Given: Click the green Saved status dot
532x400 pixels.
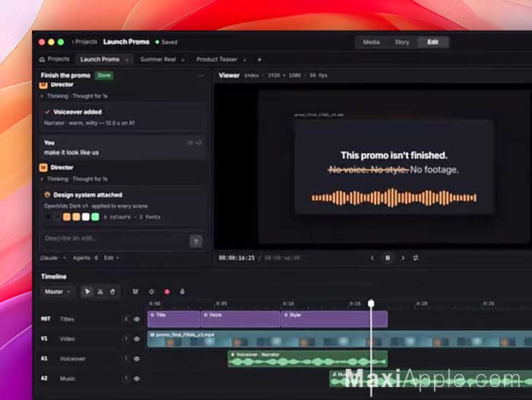Looking at the screenshot, I should coord(157,42).
